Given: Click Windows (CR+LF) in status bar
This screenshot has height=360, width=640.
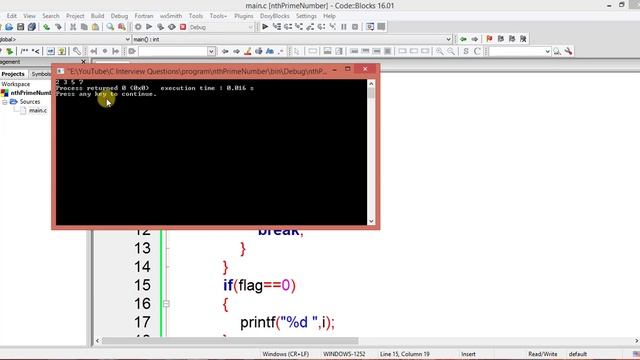Looking at the screenshot, I should click(x=285, y=354).
